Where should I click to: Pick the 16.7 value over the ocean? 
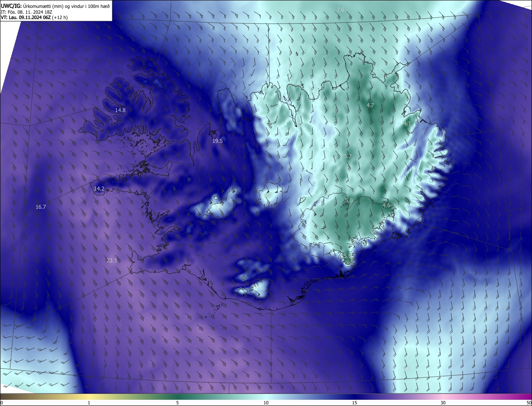pyautogui.click(x=41, y=206)
